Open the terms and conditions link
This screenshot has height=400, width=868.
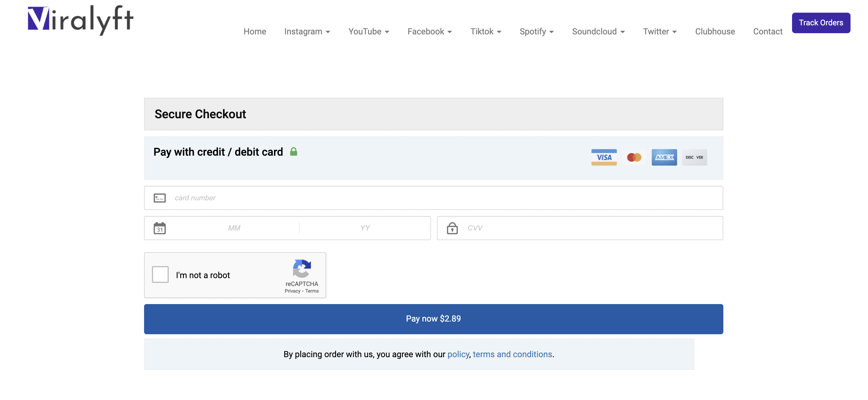point(512,354)
